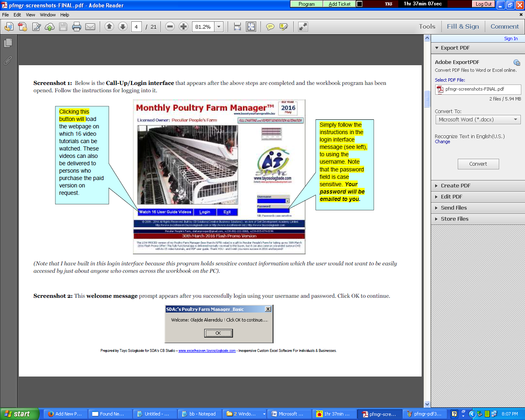Expand the Create PDF section
Viewport: 525px width, 420px height.
(x=478, y=186)
